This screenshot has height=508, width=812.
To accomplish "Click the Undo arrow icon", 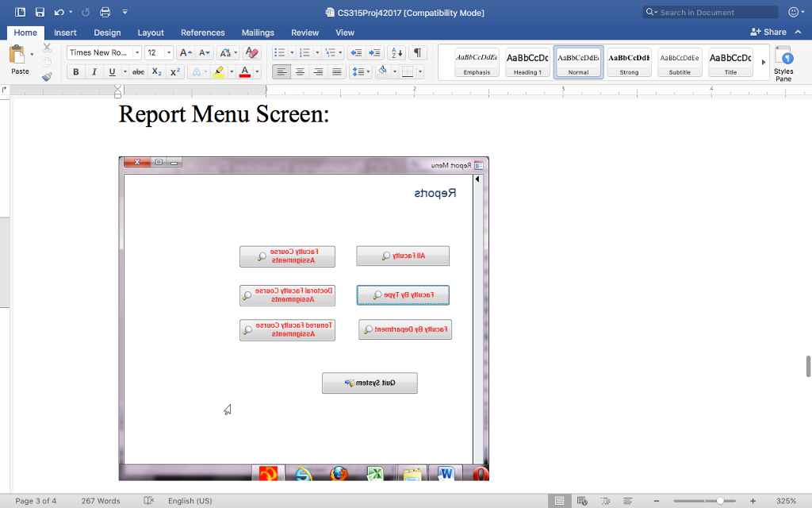I will pos(59,12).
